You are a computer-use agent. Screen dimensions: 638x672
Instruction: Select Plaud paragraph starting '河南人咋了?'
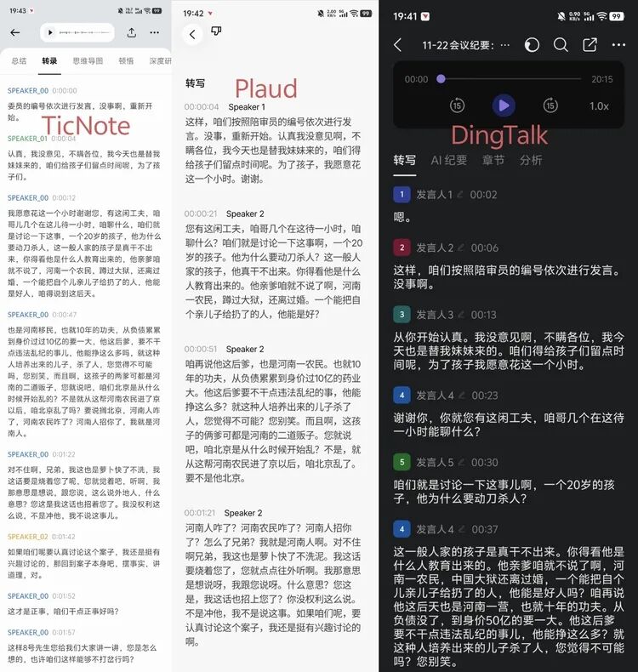tap(273, 585)
